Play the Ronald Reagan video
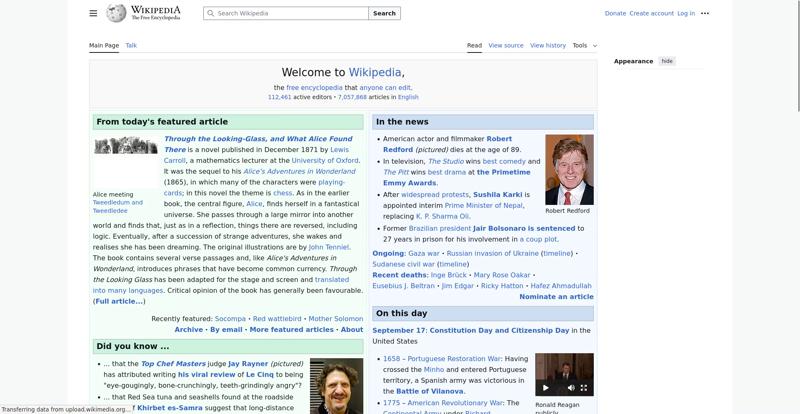The image size is (800, 414). [545, 387]
